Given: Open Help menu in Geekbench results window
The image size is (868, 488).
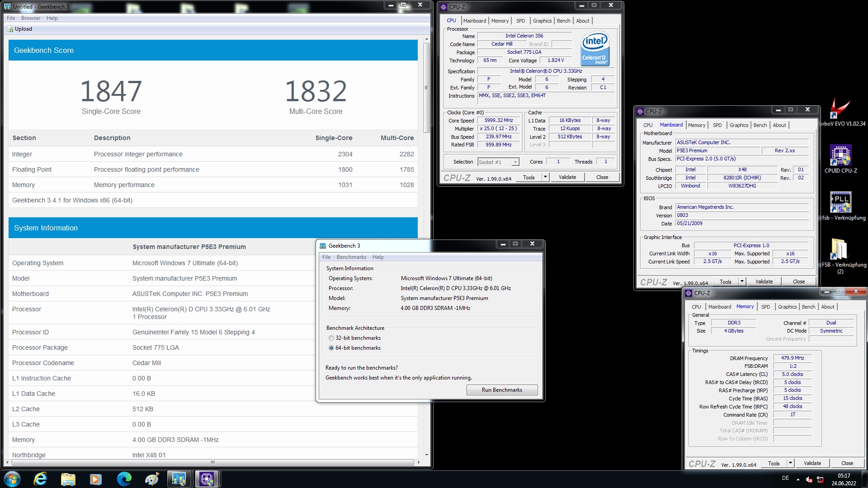Looking at the screenshot, I should coord(52,18).
